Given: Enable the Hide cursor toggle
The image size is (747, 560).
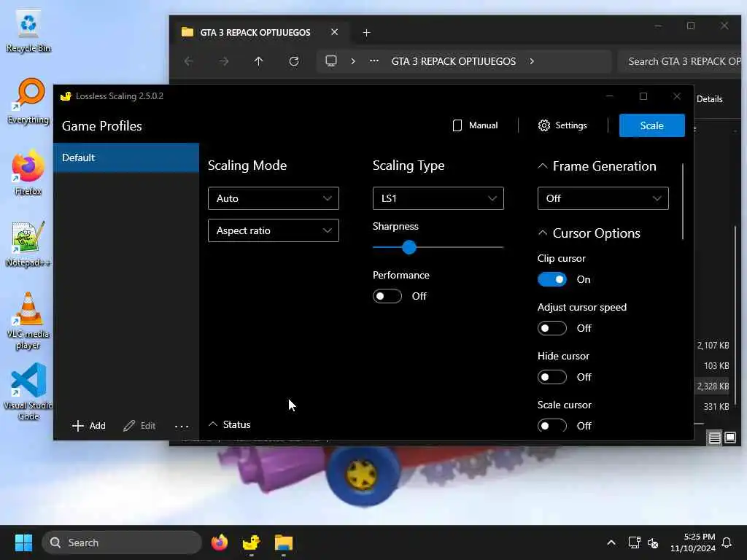Looking at the screenshot, I should pyautogui.click(x=552, y=377).
